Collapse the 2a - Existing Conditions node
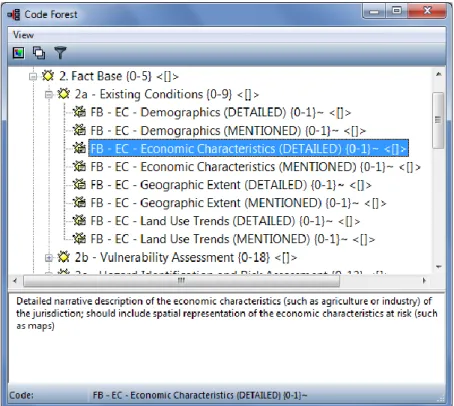 [x=49, y=95]
